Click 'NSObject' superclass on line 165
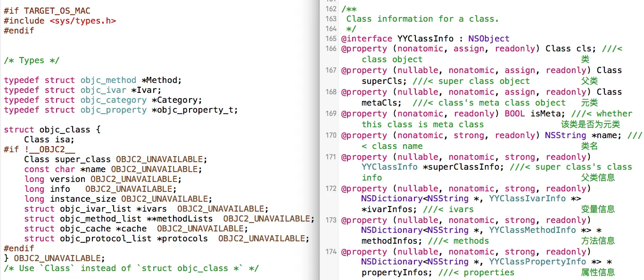 coord(489,39)
